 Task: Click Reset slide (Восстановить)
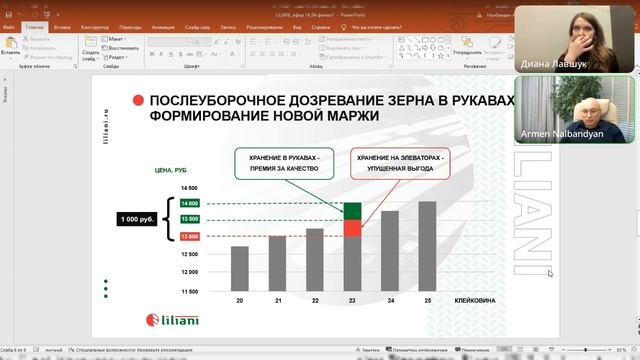[120, 48]
